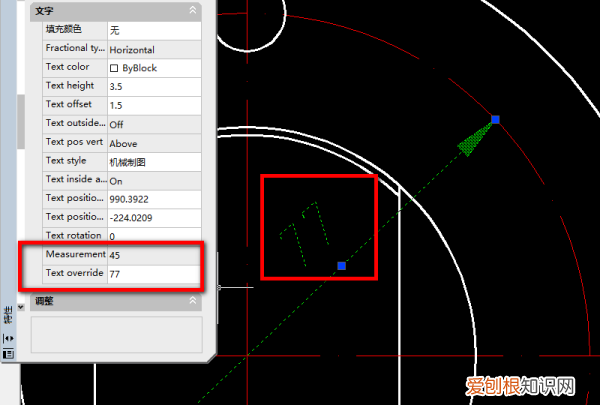Toggle Text outside align Off value
Viewport: 600px width, 405px height.
153,124
